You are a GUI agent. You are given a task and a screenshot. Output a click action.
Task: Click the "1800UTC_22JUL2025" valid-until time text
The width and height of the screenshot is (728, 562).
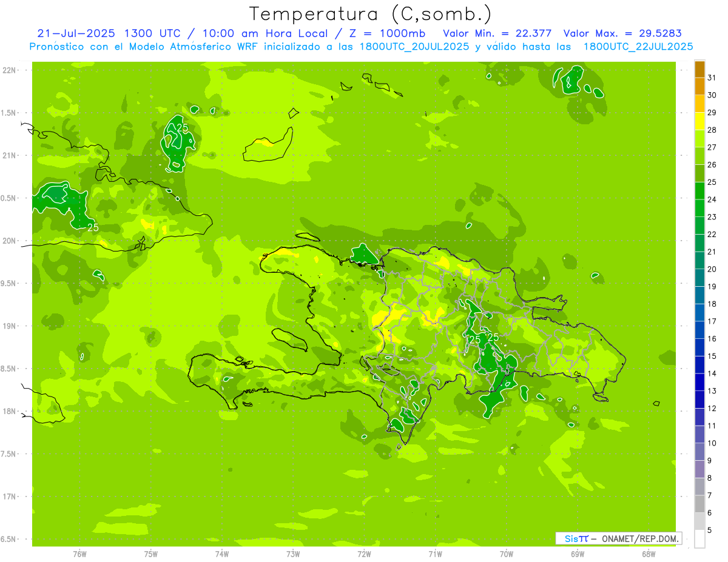(638, 47)
